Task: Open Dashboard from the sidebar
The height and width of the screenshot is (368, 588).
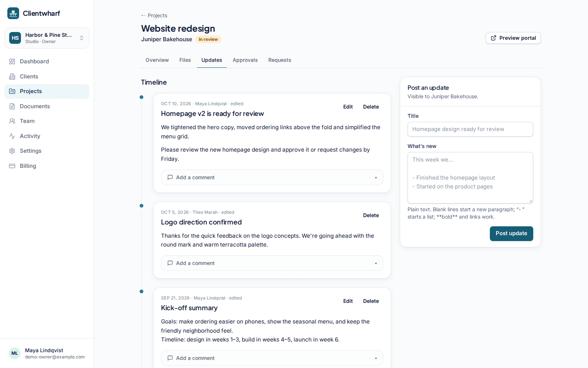Action: coord(47,61)
